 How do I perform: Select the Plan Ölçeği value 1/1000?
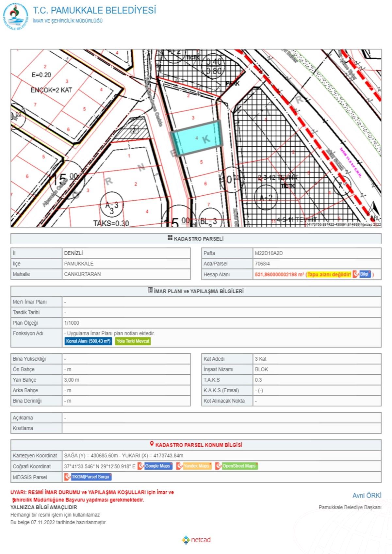click(72, 323)
